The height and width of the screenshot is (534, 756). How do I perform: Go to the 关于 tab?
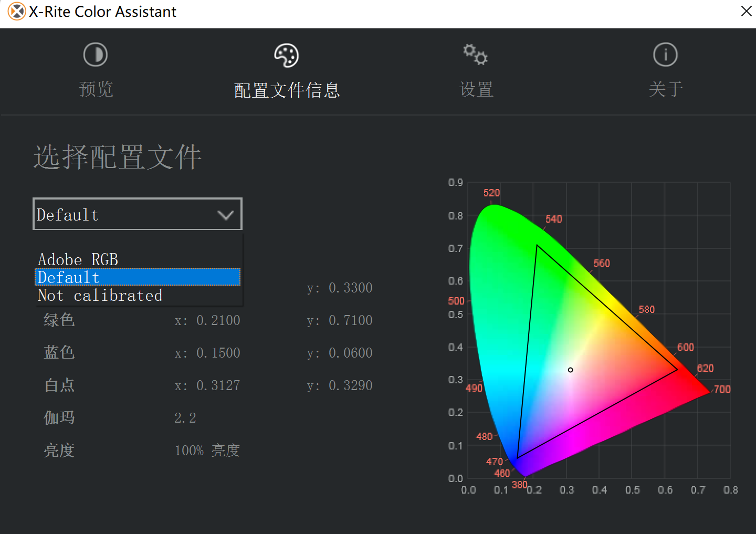click(666, 89)
